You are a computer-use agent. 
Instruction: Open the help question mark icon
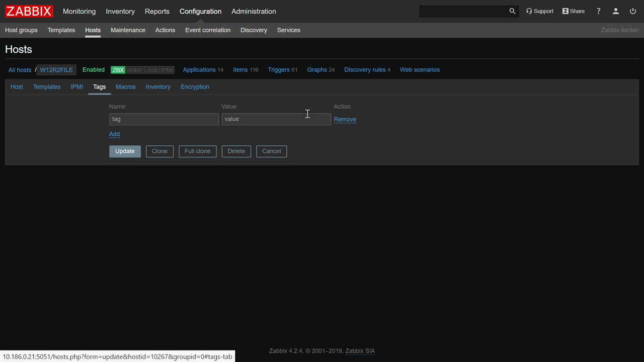point(598,11)
